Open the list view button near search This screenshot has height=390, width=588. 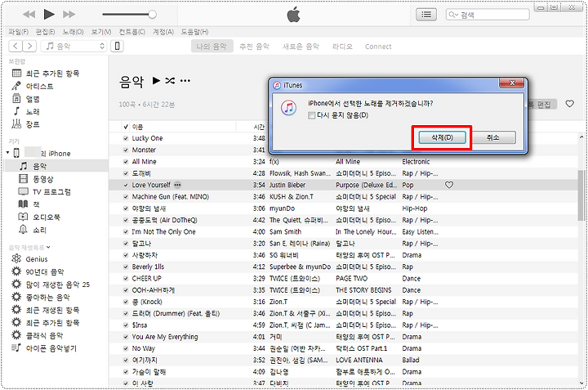coord(426,15)
